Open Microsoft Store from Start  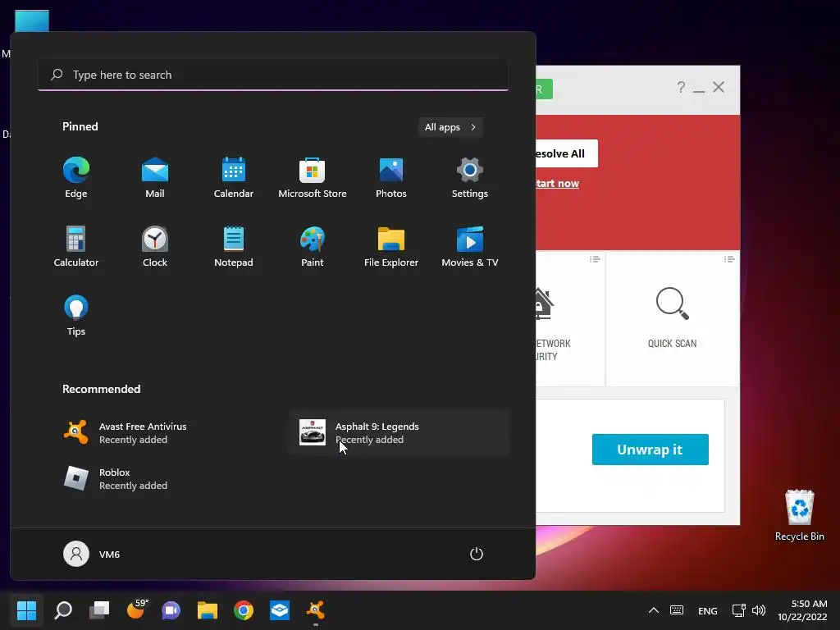pyautogui.click(x=313, y=178)
